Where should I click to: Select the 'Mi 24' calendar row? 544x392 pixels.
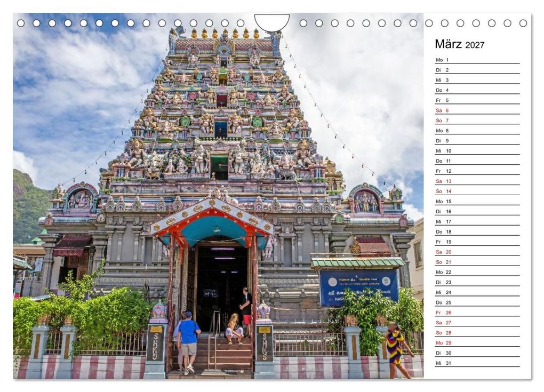(x=477, y=292)
